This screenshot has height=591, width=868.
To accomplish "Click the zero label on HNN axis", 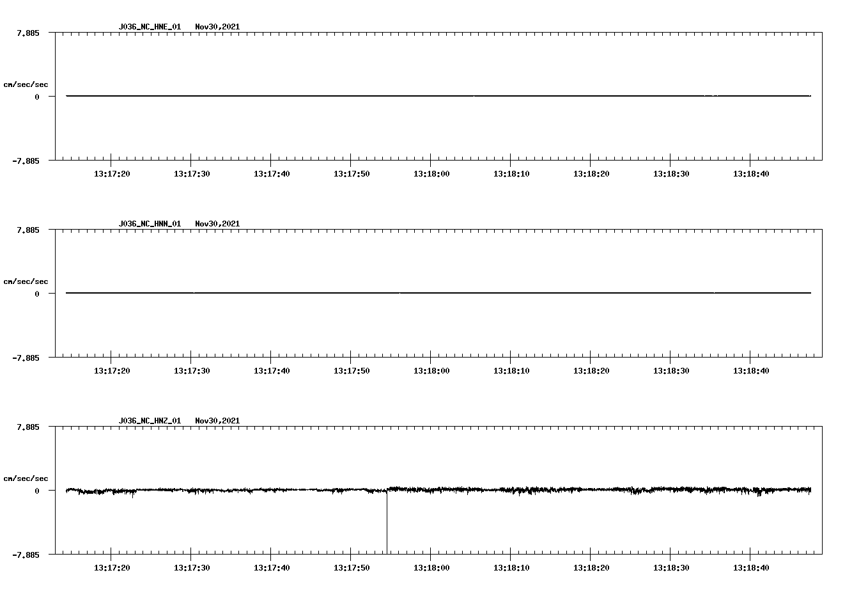I will click(x=37, y=294).
